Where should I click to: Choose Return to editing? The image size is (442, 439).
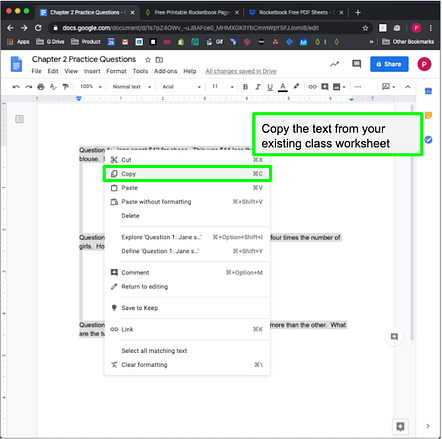click(x=187, y=286)
